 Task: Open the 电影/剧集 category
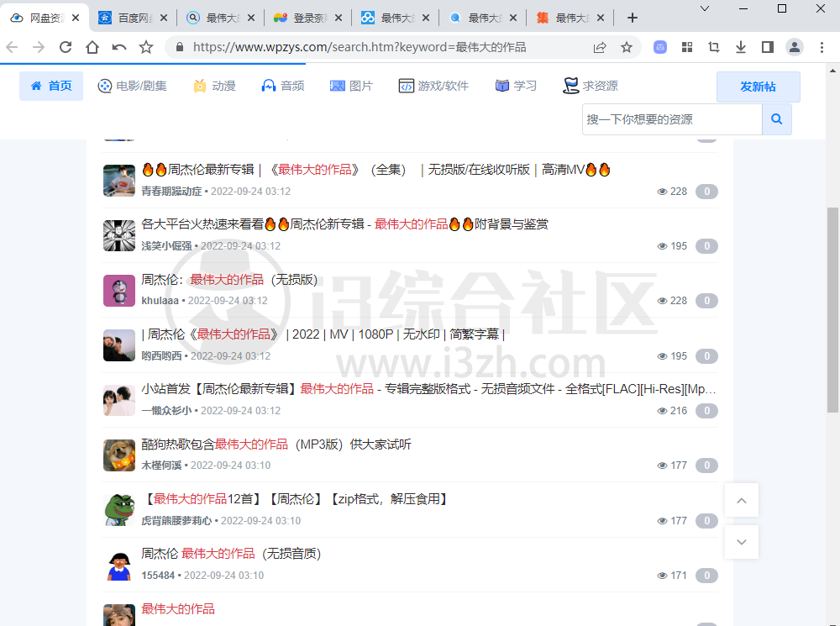133,86
